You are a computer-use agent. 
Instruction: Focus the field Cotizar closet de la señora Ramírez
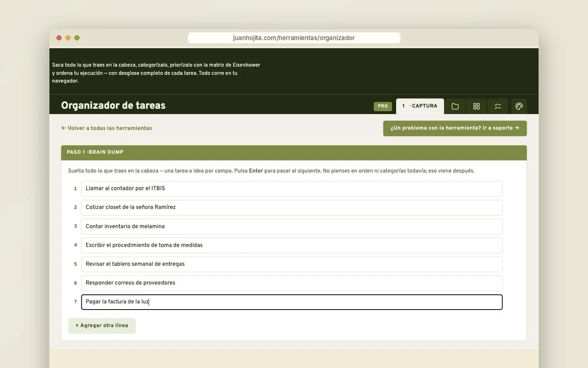[292, 207]
